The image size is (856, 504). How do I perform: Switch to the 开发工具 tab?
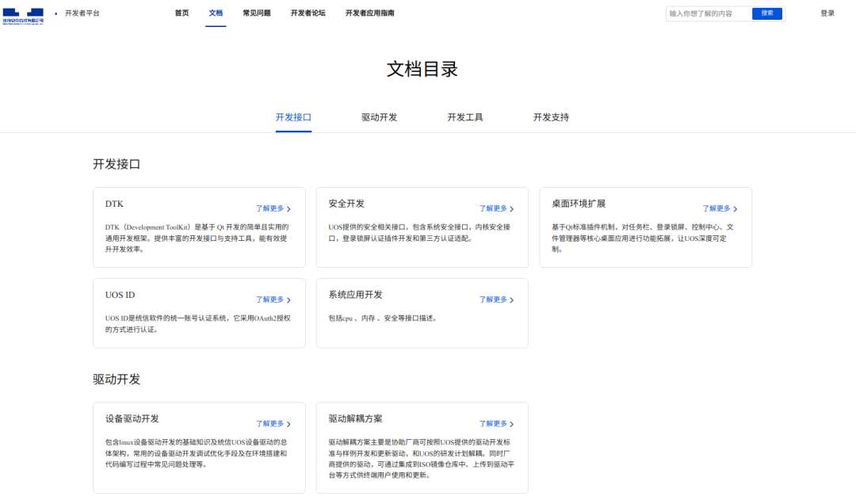[x=465, y=117]
